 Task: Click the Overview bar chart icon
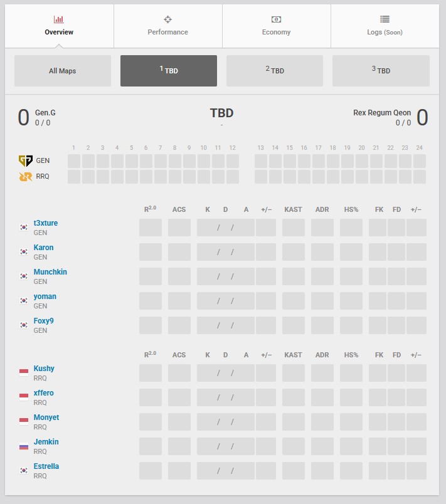coord(59,19)
